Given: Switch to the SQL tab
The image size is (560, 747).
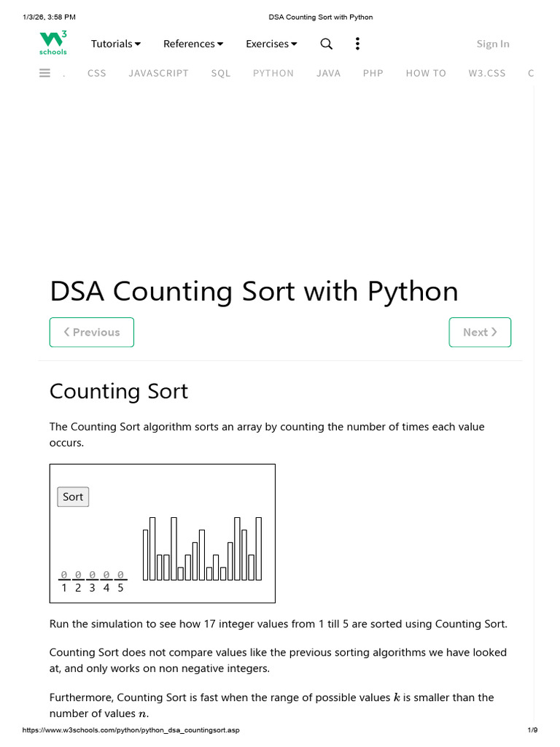Looking at the screenshot, I should pos(221,74).
